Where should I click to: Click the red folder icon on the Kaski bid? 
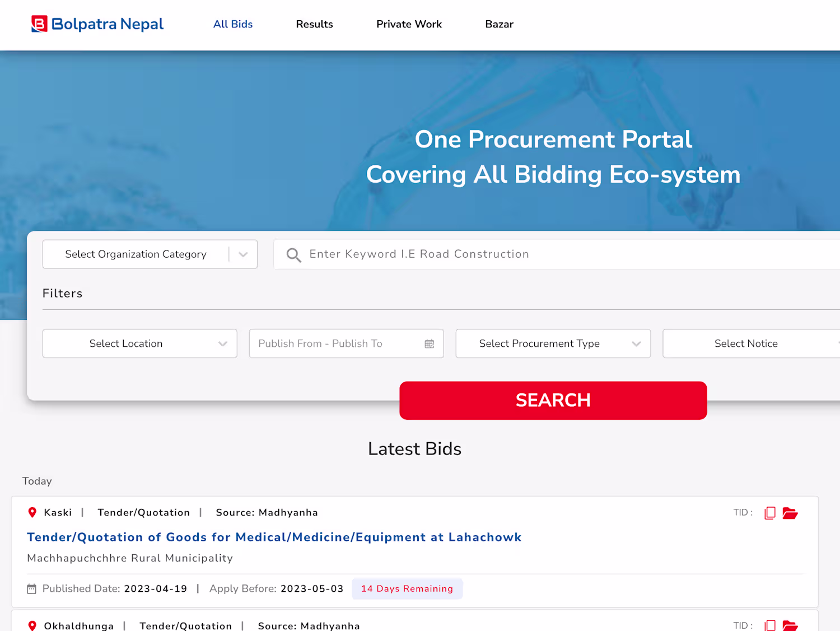tap(790, 513)
